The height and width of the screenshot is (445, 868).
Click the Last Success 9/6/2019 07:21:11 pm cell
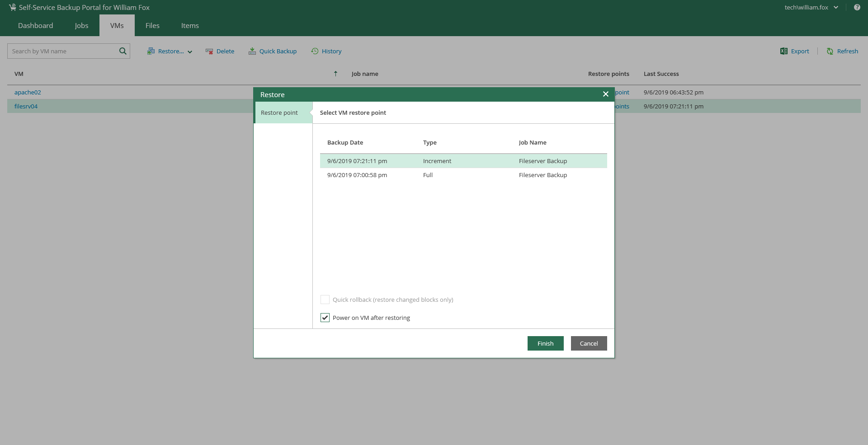[x=674, y=106]
